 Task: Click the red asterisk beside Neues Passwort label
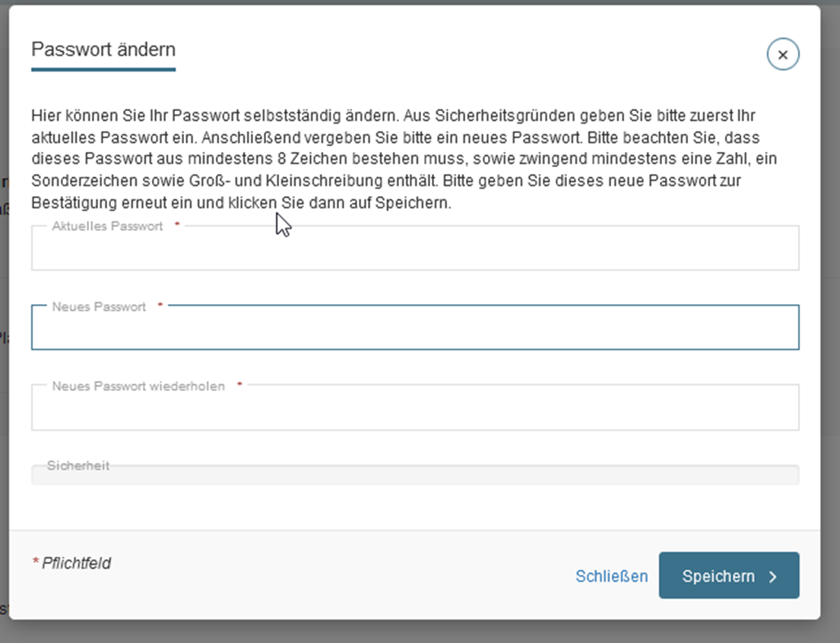[x=160, y=305]
